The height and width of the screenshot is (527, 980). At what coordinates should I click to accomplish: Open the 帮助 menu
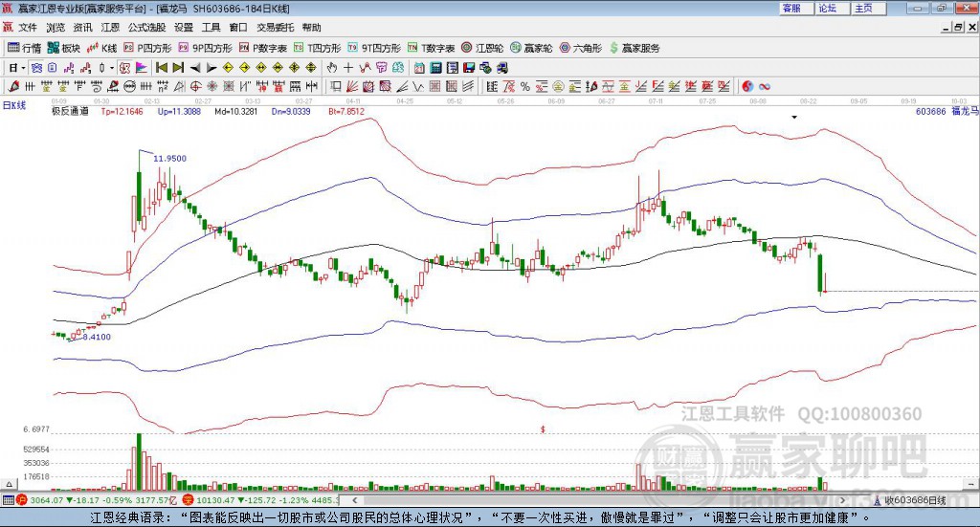coord(311,28)
